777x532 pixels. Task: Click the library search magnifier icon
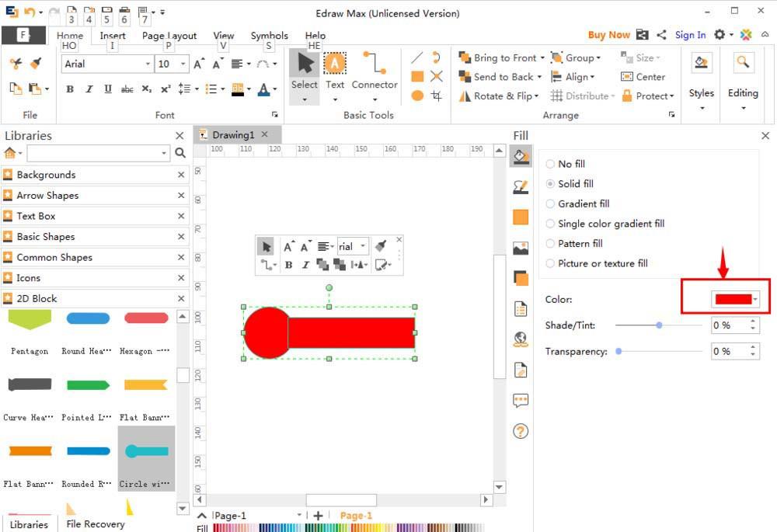[180, 153]
